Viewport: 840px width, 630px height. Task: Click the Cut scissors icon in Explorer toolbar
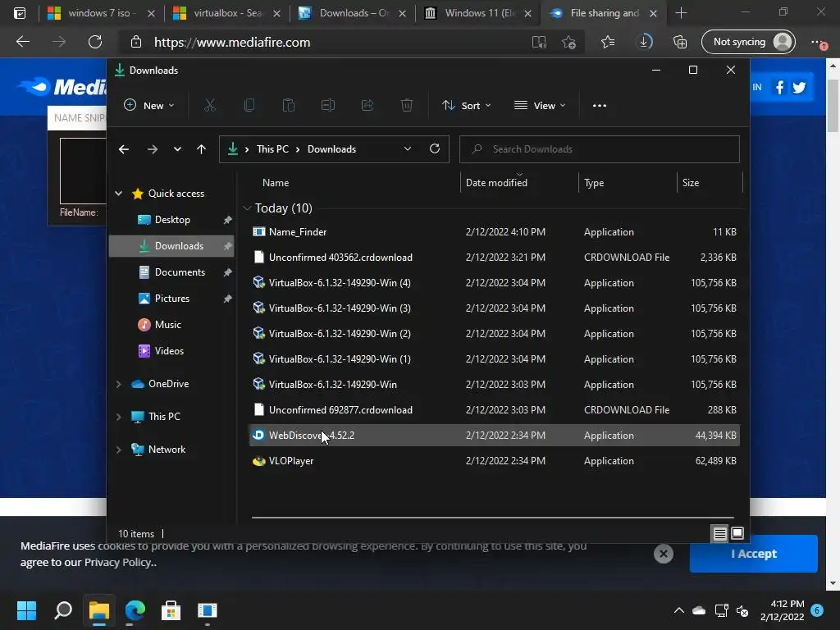point(209,106)
